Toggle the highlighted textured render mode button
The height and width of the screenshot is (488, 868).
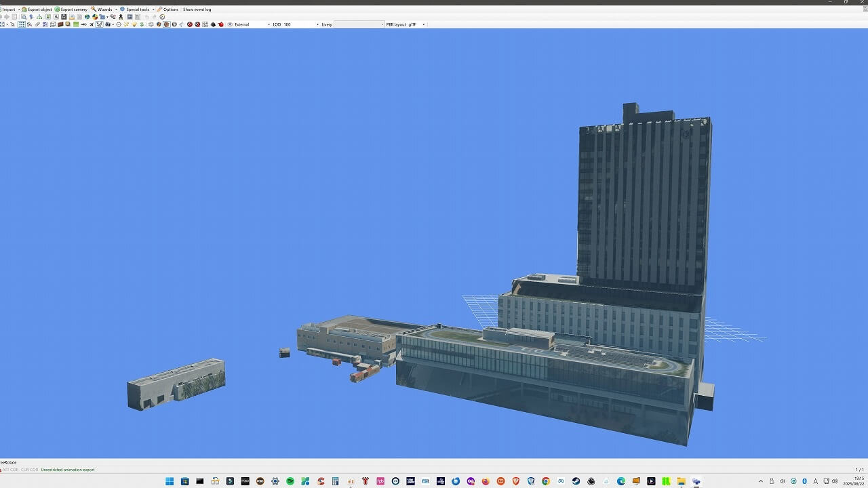[x=166, y=24]
